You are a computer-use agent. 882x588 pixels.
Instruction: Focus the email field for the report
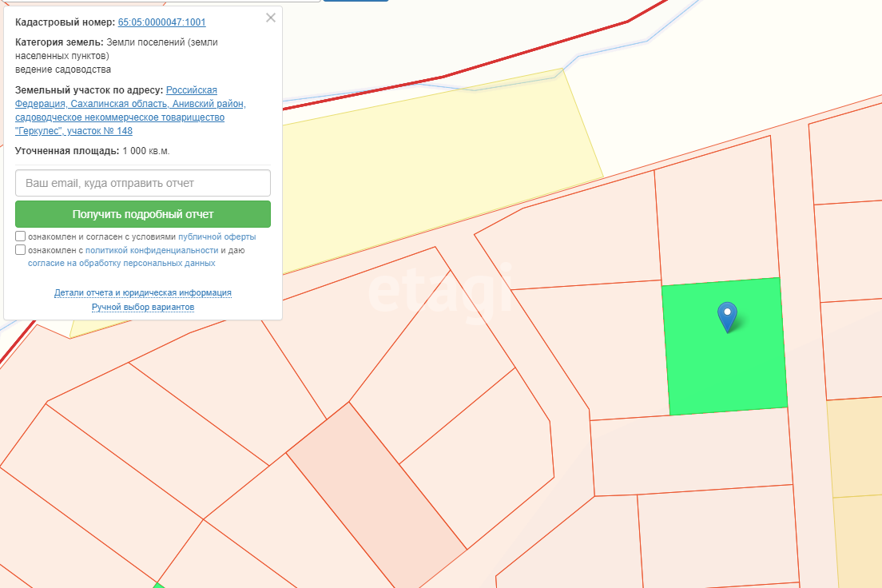(143, 183)
